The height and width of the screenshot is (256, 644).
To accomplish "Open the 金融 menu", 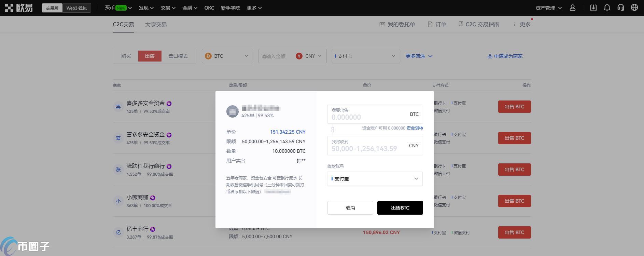I will coord(190,8).
